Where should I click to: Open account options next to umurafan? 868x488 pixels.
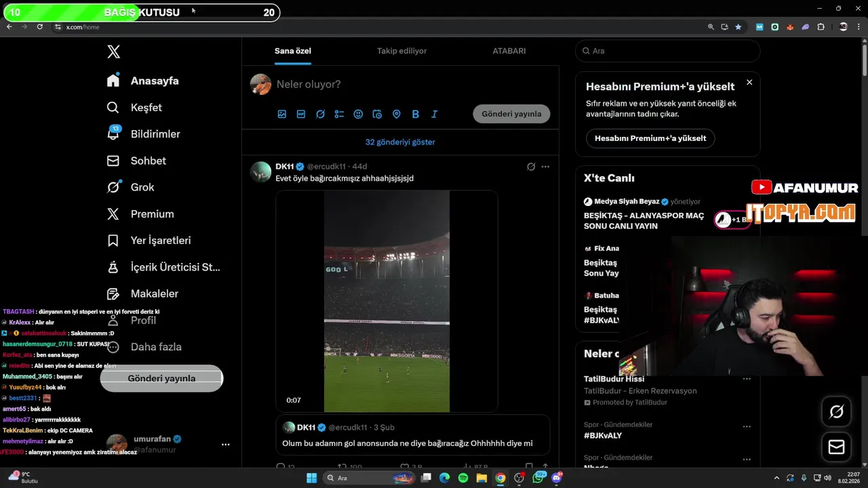[x=226, y=445]
